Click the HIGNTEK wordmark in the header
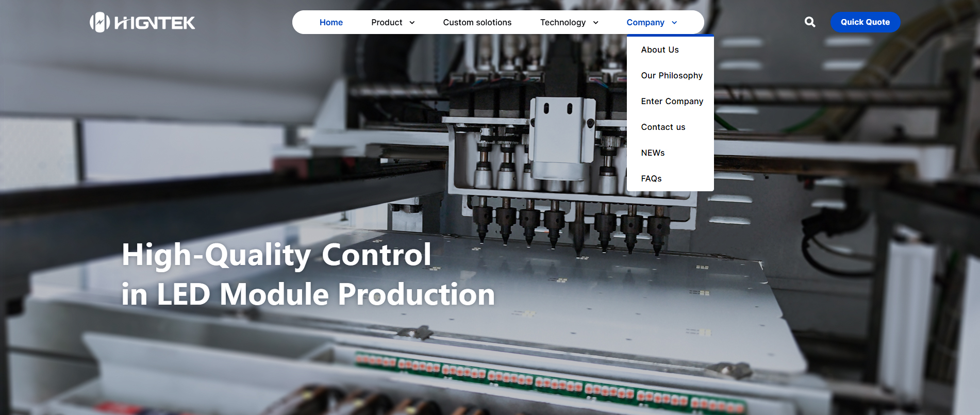The width and height of the screenshot is (980, 415). tap(155, 23)
